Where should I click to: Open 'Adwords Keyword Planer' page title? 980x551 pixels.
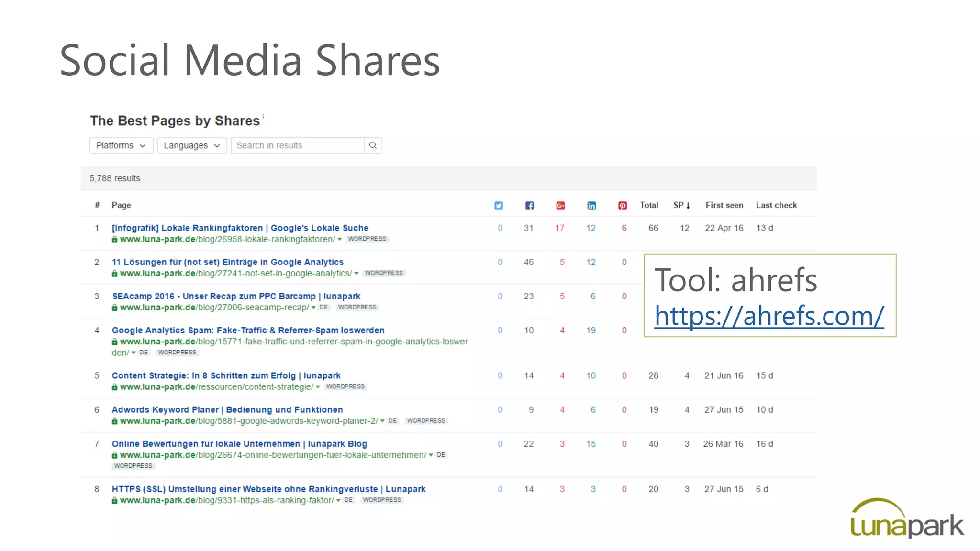(227, 410)
